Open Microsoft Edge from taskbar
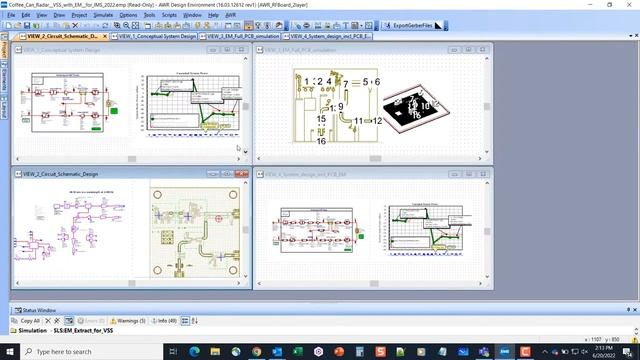The height and width of the screenshot is (360, 640). 194,351
